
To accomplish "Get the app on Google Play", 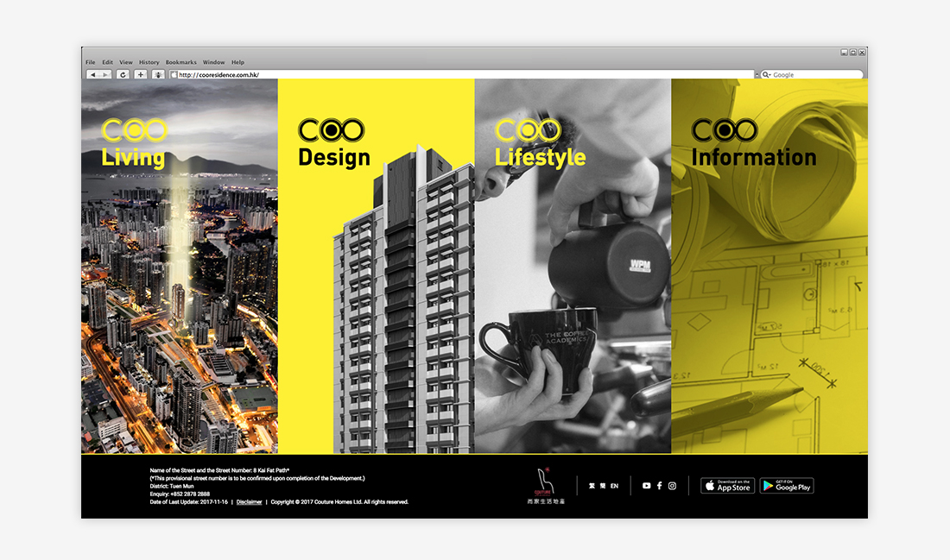I will (x=786, y=486).
